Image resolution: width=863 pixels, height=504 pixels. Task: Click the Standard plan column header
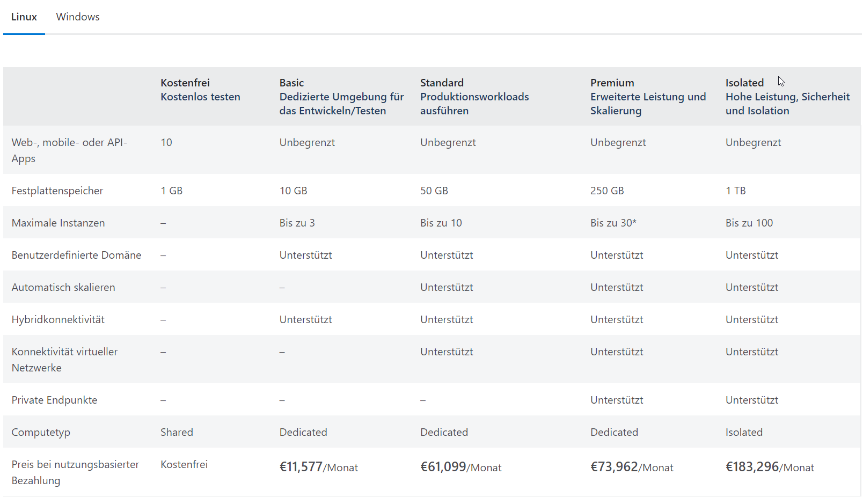click(x=442, y=83)
